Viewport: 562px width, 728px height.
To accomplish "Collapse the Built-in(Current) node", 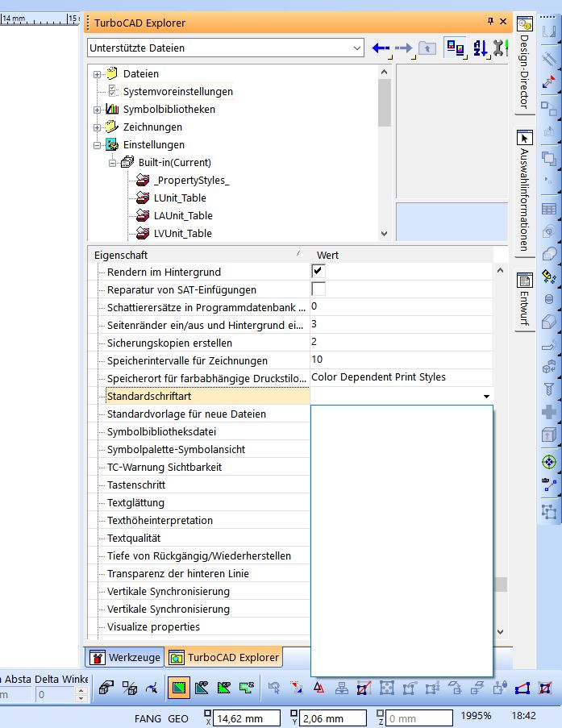I will 112,163.
